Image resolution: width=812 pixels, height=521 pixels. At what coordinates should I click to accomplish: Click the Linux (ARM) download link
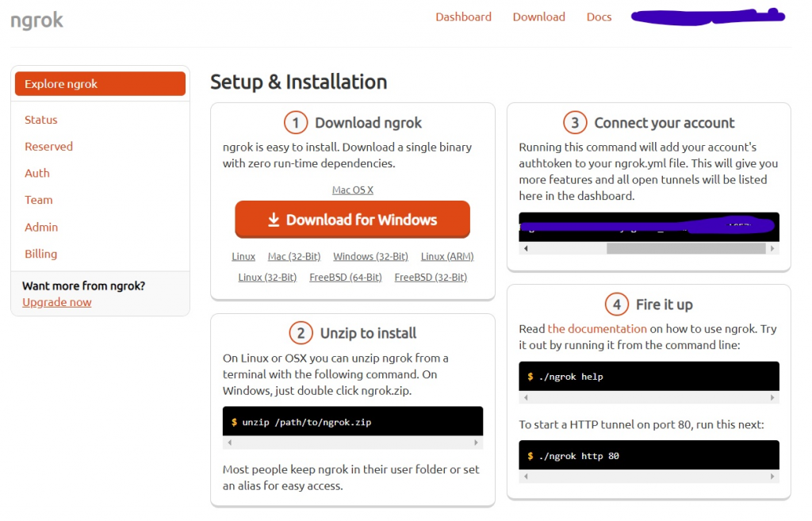pyautogui.click(x=447, y=256)
